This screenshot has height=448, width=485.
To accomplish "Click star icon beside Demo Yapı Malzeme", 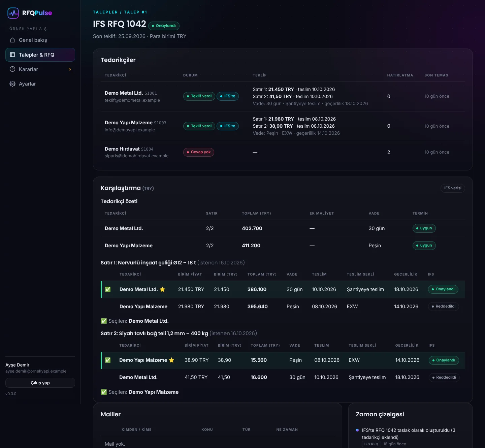I will [171, 360].
